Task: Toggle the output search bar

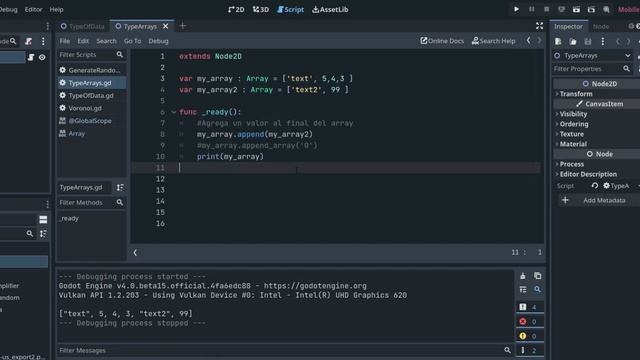Action: pyautogui.click(x=538, y=289)
